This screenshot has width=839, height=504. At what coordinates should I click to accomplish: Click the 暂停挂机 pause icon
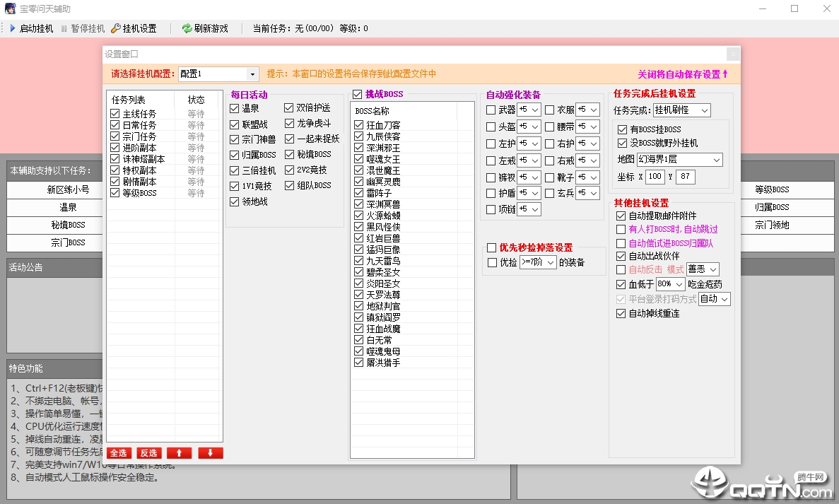64,28
